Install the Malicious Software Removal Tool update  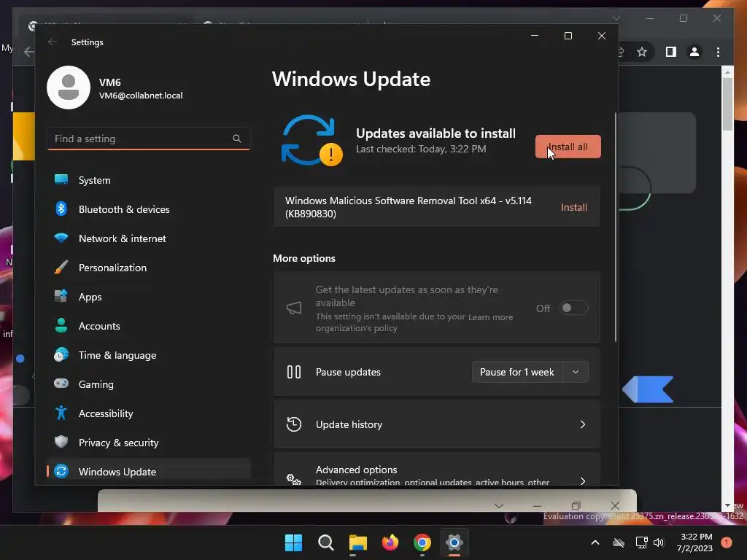pos(573,207)
